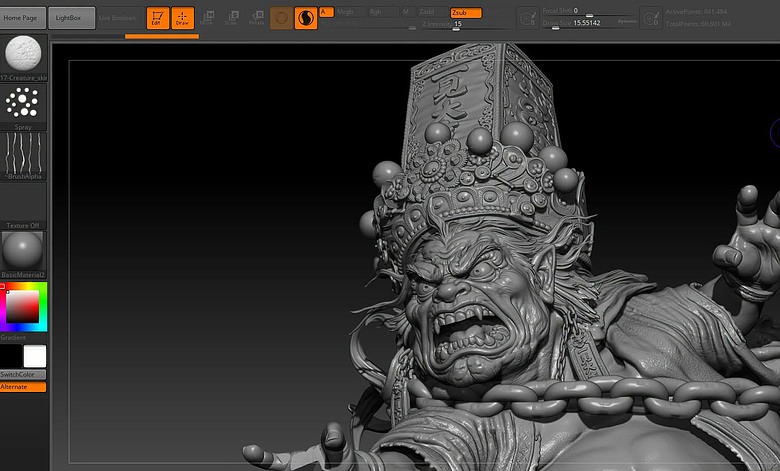Click the S brush-size icon
The width and height of the screenshot is (780, 471).
[x=528, y=18]
